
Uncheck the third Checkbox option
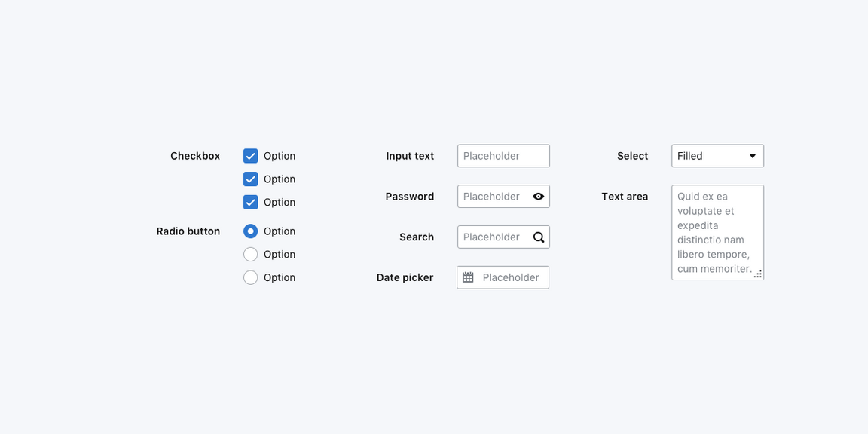251,202
